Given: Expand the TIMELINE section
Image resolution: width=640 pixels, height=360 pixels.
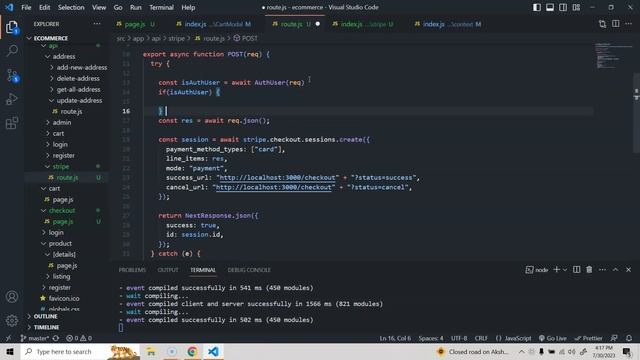Looking at the screenshot, I should pos(46,327).
